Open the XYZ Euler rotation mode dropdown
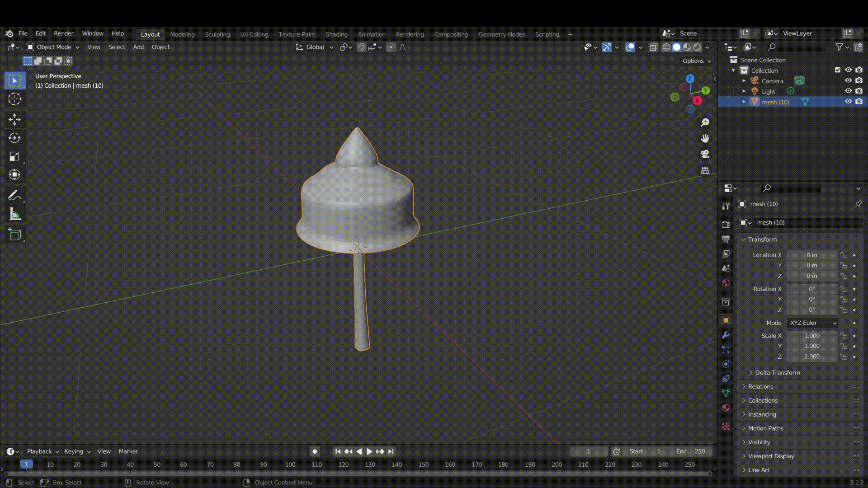 tap(812, 323)
